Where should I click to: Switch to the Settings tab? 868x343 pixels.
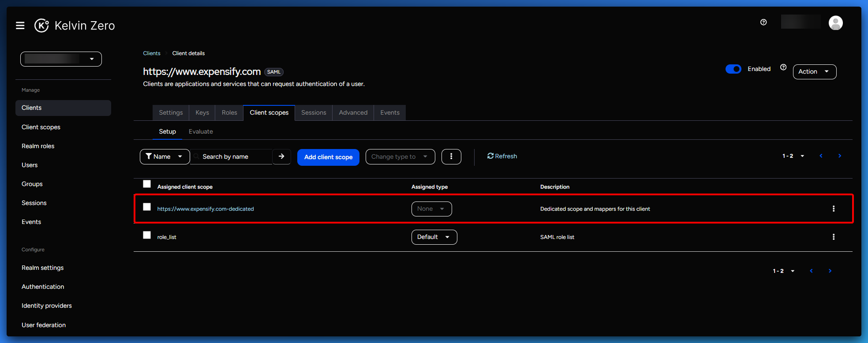click(171, 112)
